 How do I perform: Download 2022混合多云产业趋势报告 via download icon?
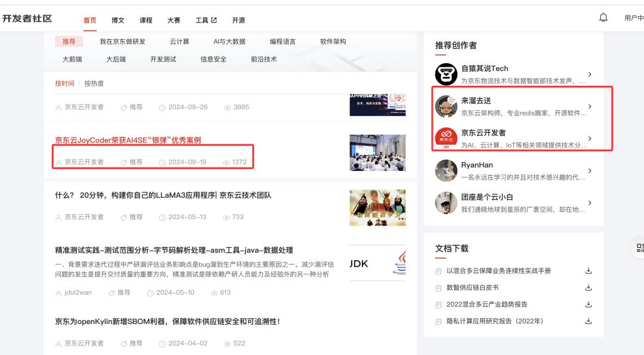588,304
